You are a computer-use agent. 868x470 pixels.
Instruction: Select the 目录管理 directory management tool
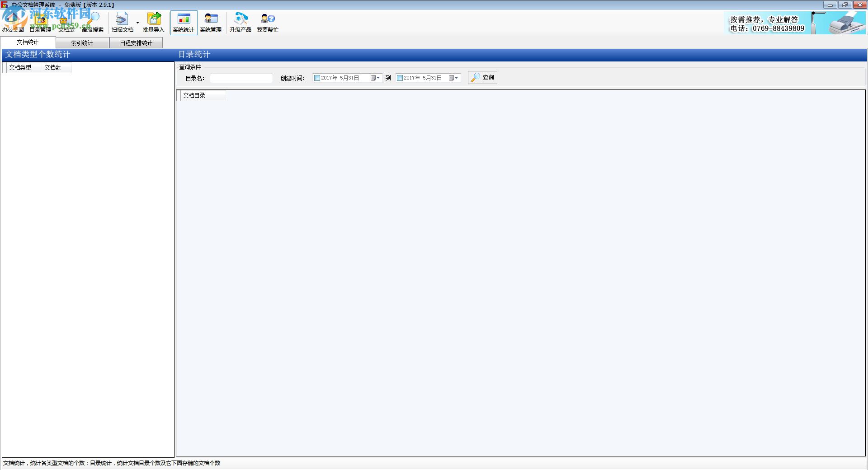[x=40, y=22]
